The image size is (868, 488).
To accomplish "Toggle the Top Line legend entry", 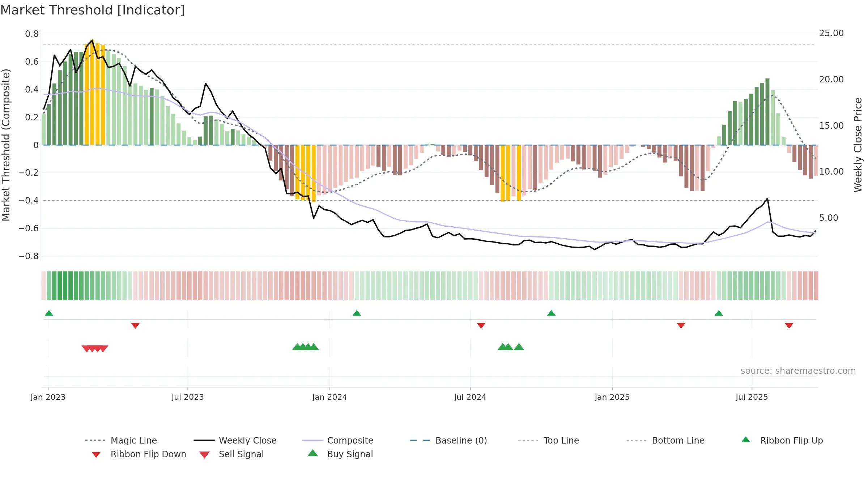I will coord(548,440).
